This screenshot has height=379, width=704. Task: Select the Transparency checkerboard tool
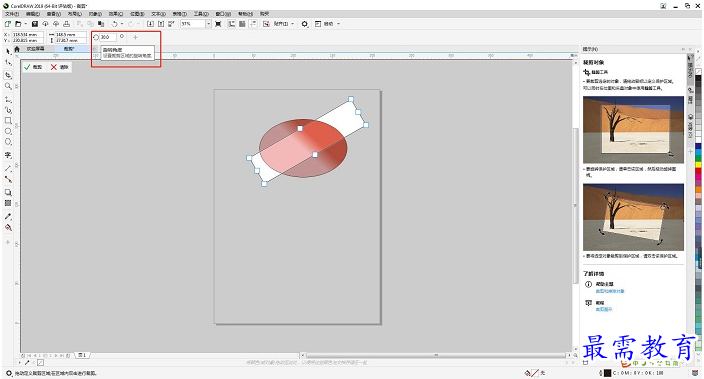(x=8, y=203)
